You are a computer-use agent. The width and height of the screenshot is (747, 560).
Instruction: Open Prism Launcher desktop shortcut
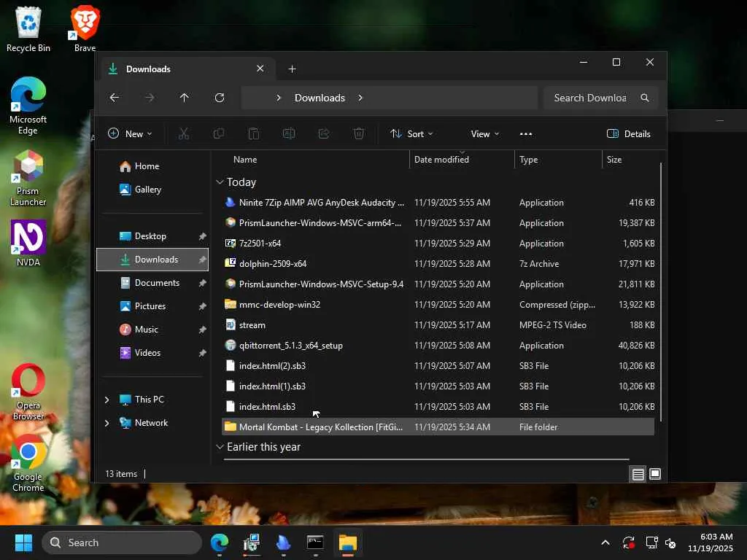[28, 178]
